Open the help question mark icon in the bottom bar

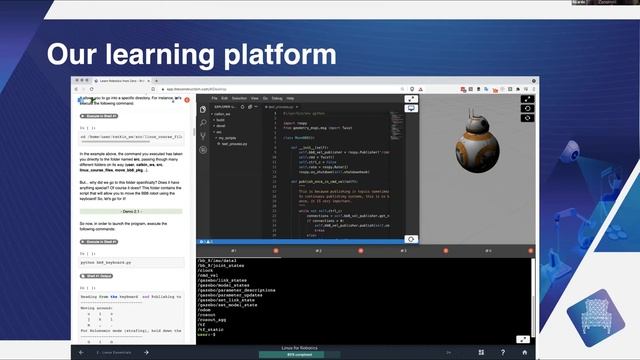click(503, 352)
